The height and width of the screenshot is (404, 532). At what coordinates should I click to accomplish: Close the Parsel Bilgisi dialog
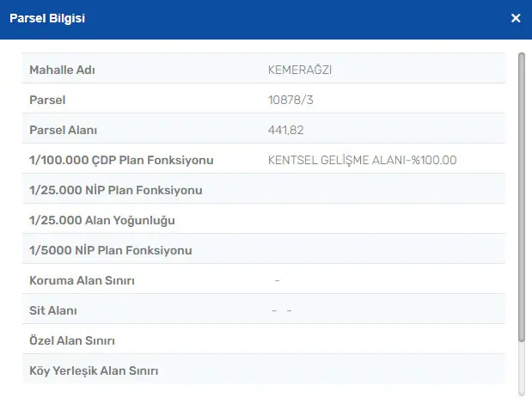[516, 18]
